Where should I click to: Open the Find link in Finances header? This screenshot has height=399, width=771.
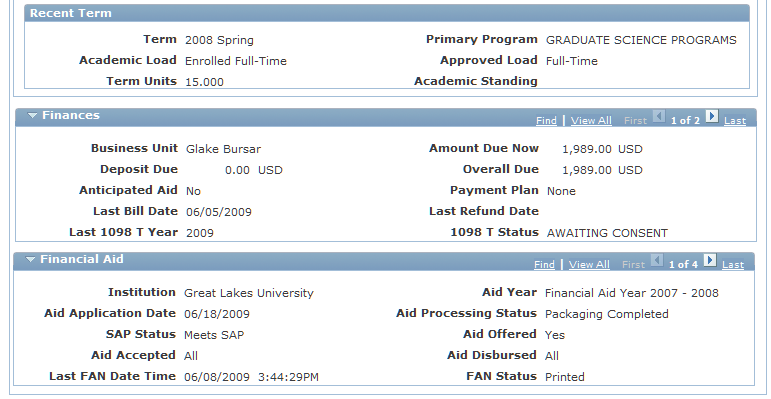tap(546, 121)
